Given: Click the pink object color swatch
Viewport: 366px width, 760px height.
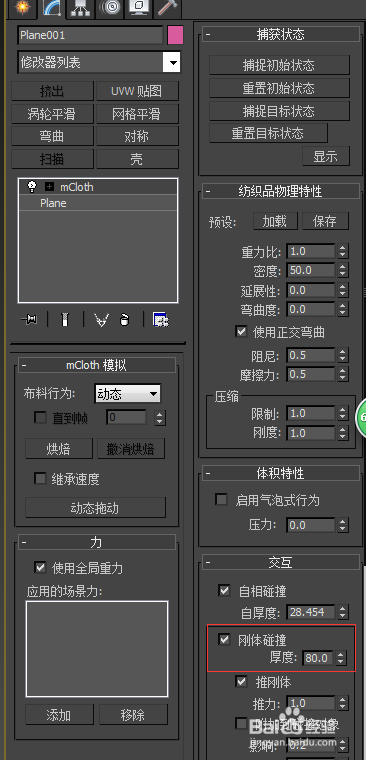Looking at the screenshot, I should pos(175,35).
